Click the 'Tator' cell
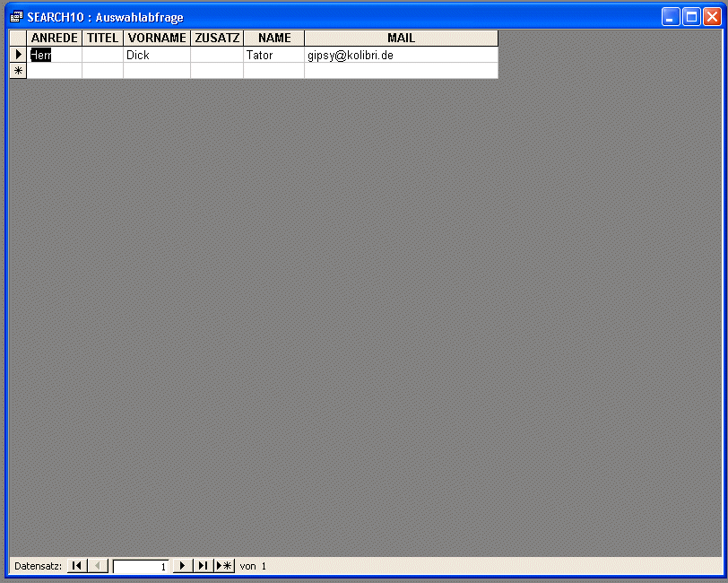The width and height of the screenshot is (728, 583). (x=274, y=55)
